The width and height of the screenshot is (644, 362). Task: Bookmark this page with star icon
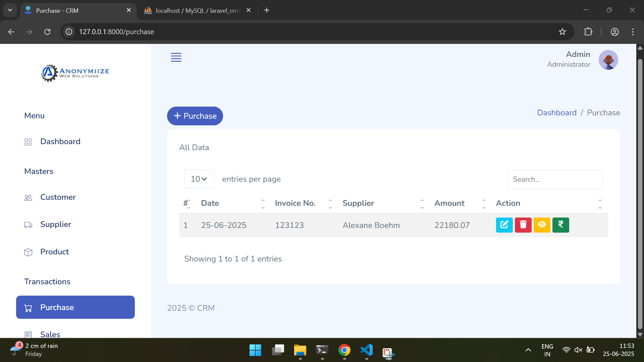(x=562, y=32)
